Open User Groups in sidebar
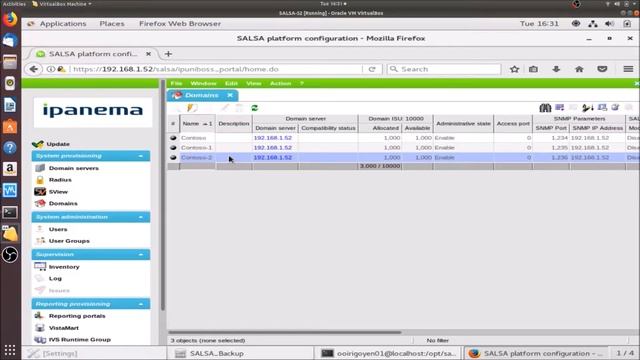The height and width of the screenshot is (360, 640). coord(69,241)
